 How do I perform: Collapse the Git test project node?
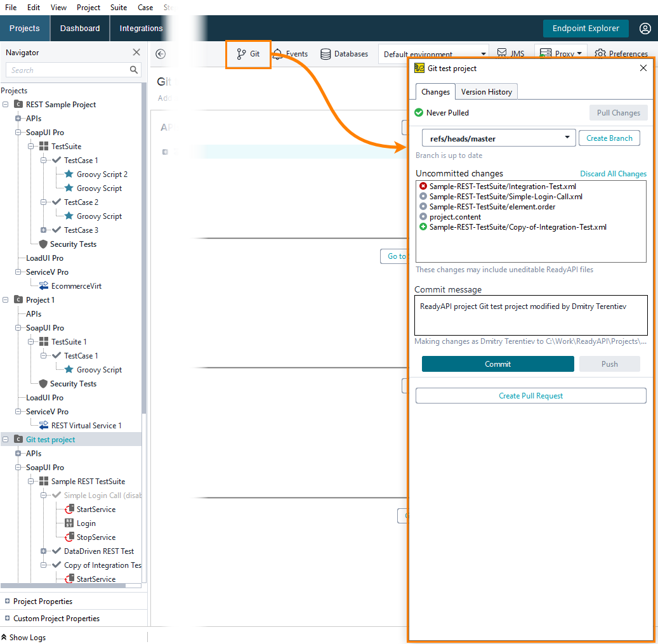tap(6, 439)
